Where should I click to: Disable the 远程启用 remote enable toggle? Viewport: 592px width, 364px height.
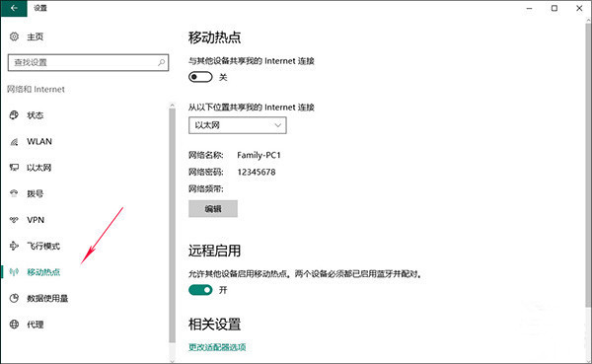[200, 290]
